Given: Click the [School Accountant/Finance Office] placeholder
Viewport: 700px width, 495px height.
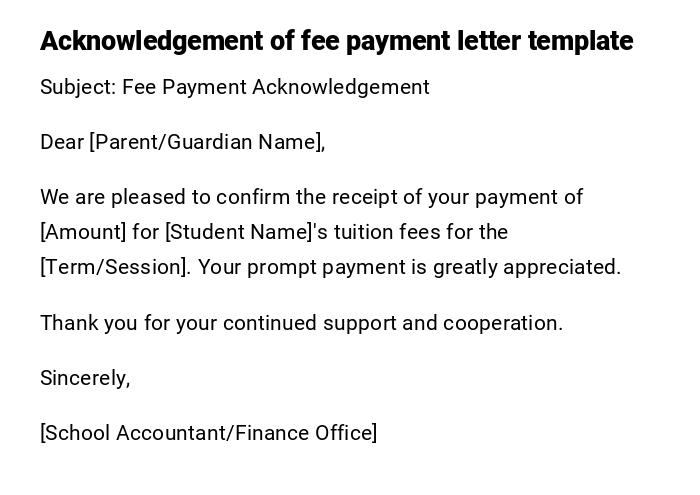Looking at the screenshot, I should (208, 433).
